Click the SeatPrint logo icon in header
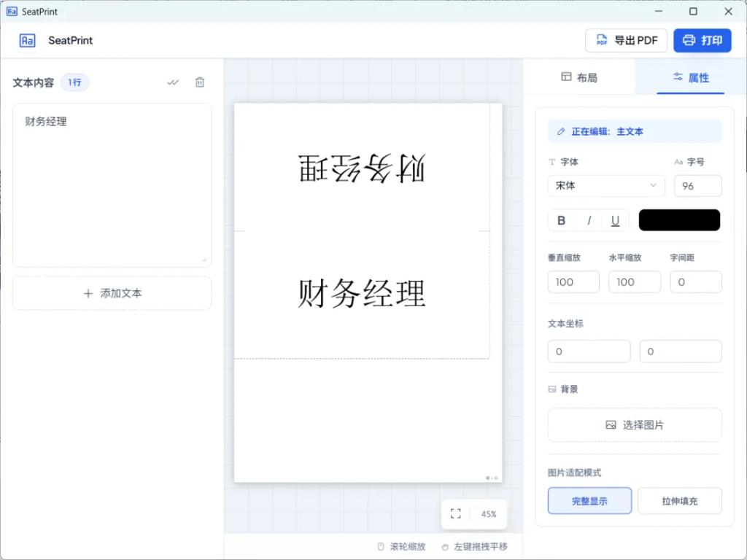 (27, 41)
